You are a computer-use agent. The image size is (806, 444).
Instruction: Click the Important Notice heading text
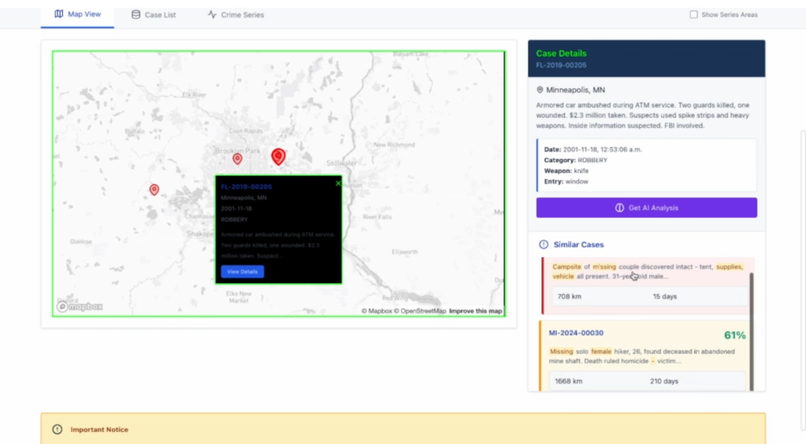[x=99, y=430]
